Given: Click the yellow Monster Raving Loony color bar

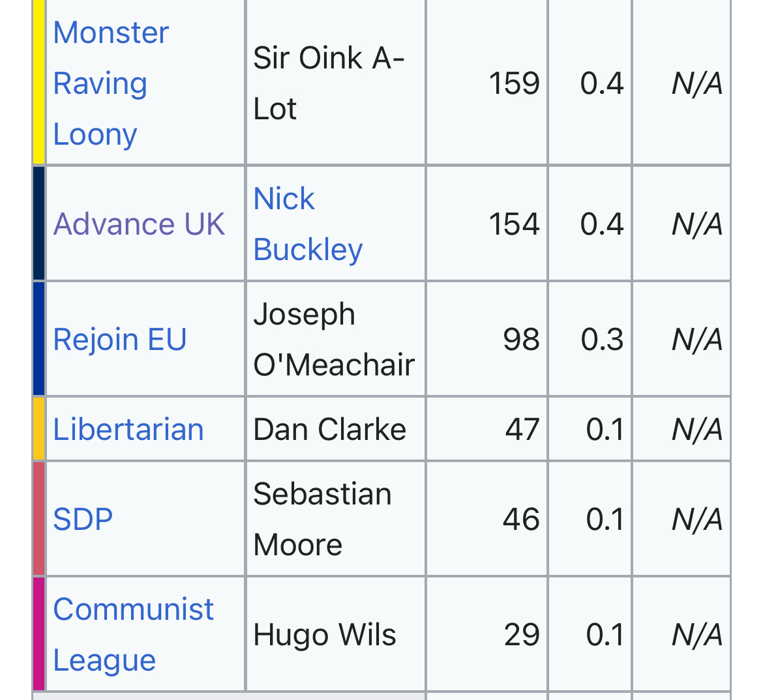Looking at the screenshot, I should pyautogui.click(x=39, y=82).
